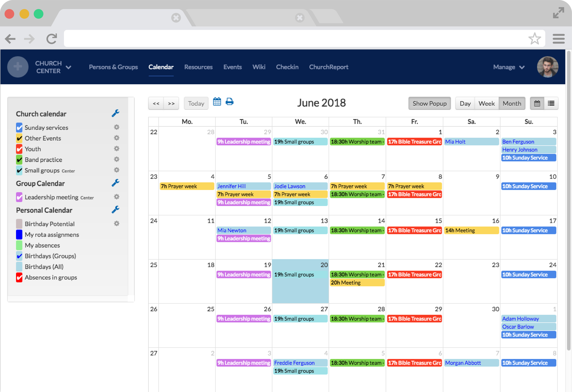This screenshot has height=392, width=572.
Task: Open the 14h Meeting event on June 16
Action: [x=471, y=230]
